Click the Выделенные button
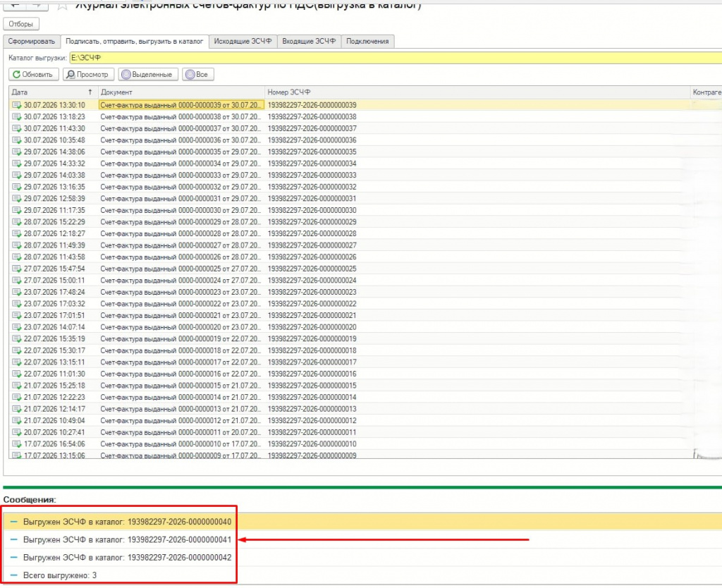The image size is (722, 588). coord(148,75)
